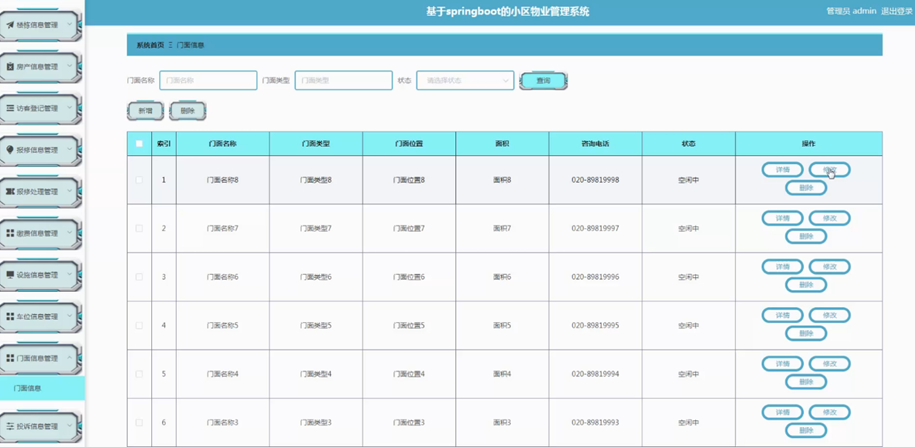The height and width of the screenshot is (447, 915).
Task: Click the 查询 search button
Action: [543, 81]
